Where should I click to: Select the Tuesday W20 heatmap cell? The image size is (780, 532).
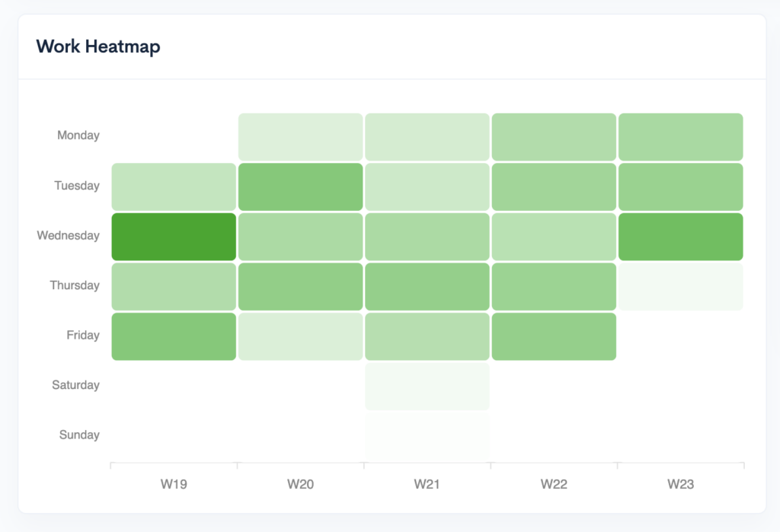coord(300,187)
